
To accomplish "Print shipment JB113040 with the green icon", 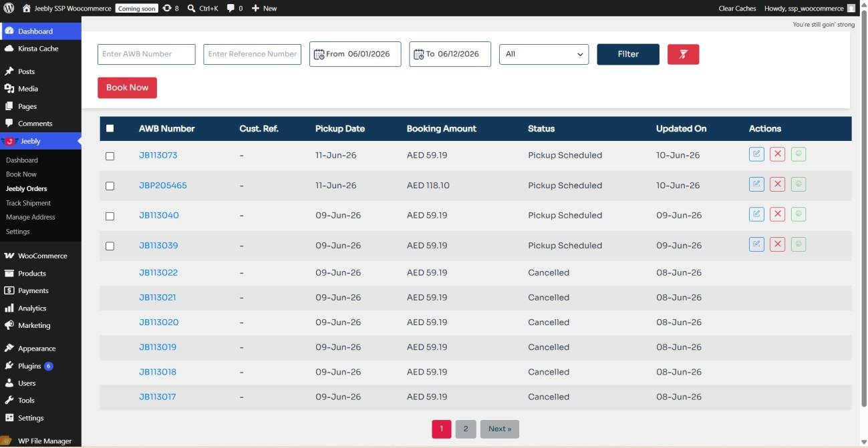I will (798, 214).
